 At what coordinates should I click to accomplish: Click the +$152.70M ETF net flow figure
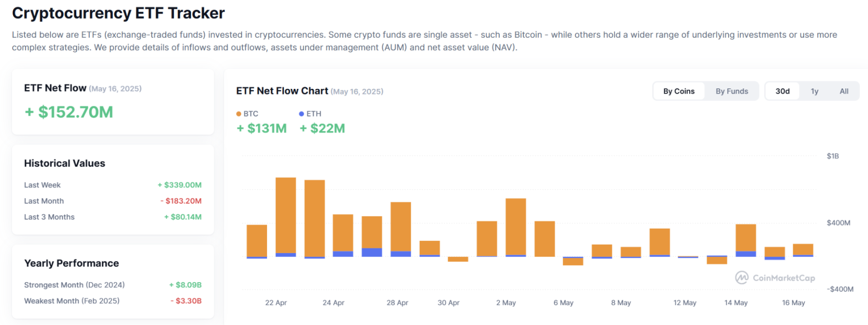(69, 112)
